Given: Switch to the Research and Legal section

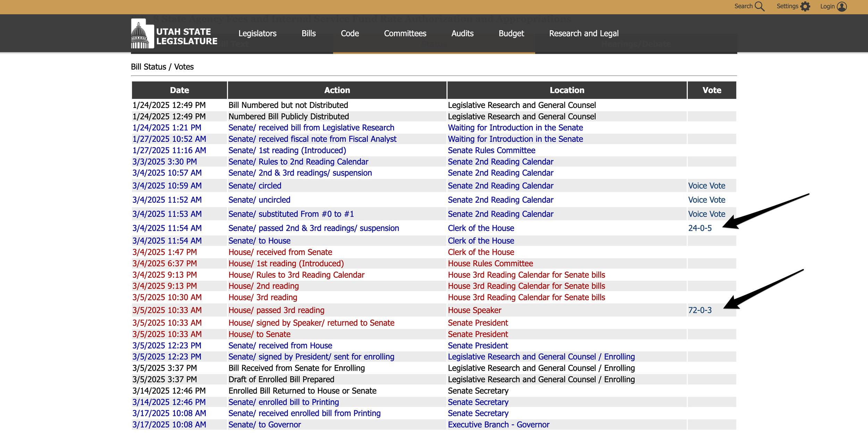Looking at the screenshot, I should 584,33.
